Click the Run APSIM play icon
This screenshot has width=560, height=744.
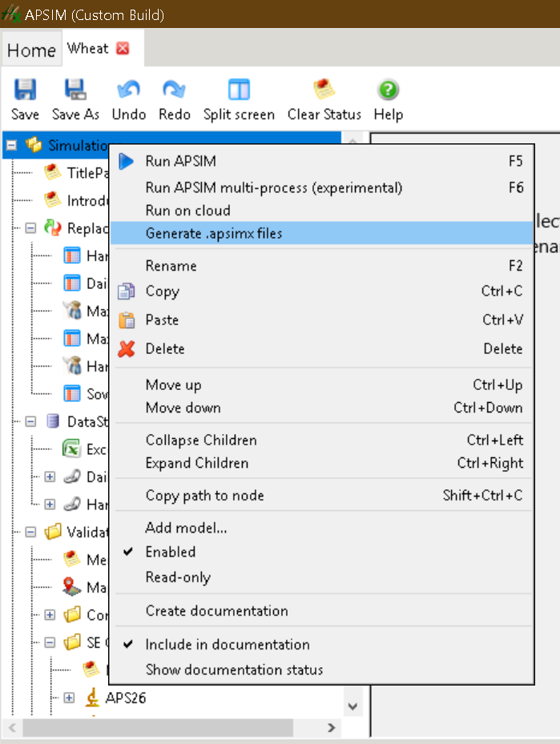pos(127,161)
